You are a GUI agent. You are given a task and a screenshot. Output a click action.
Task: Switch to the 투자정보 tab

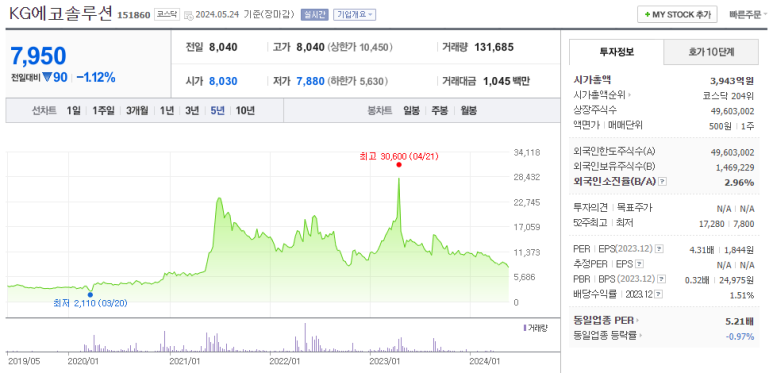(x=616, y=52)
